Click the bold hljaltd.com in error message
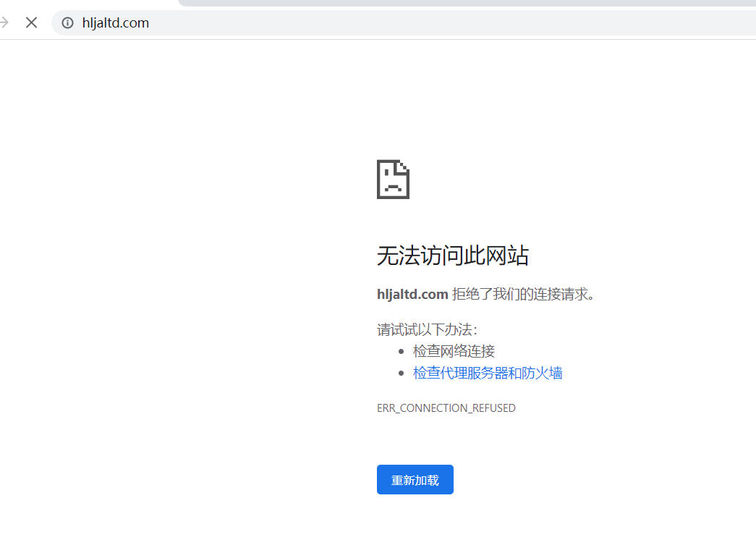This screenshot has width=756, height=540. [x=412, y=295]
